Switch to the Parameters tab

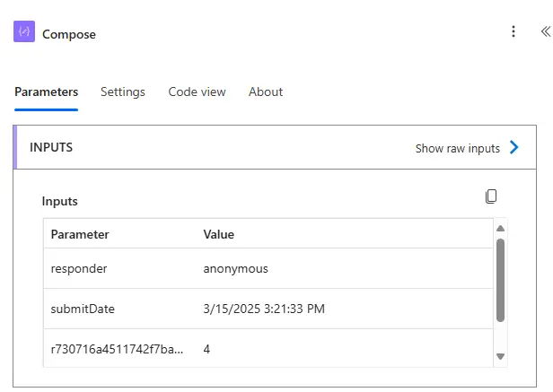pyautogui.click(x=46, y=91)
